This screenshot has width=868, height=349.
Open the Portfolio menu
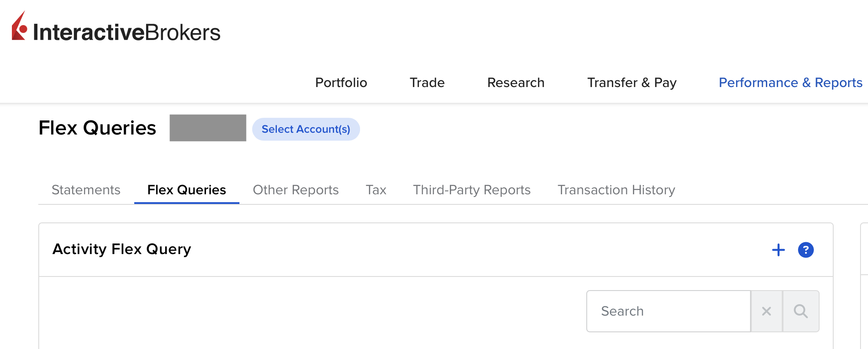[x=341, y=83]
